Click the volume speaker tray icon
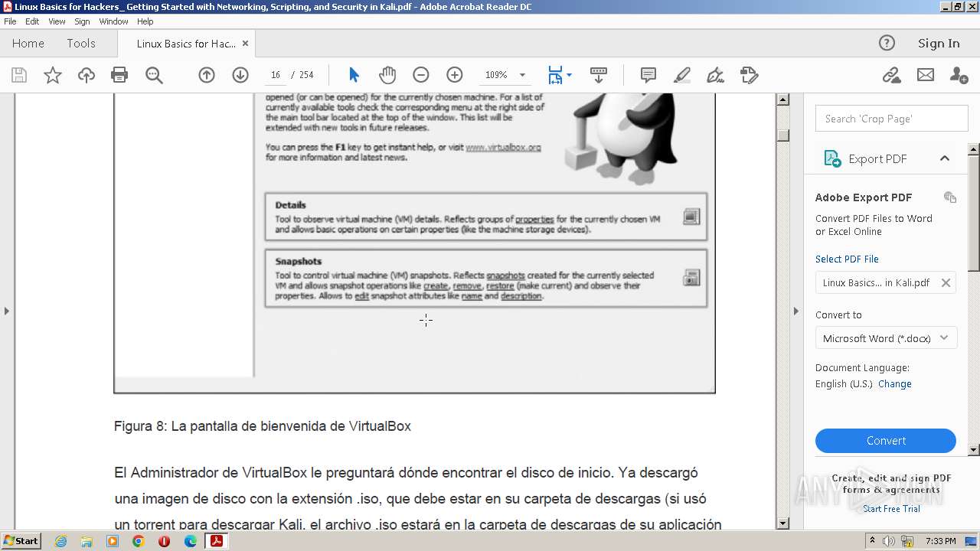Image resolution: width=980 pixels, height=551 pixels. tap(888, 541)
